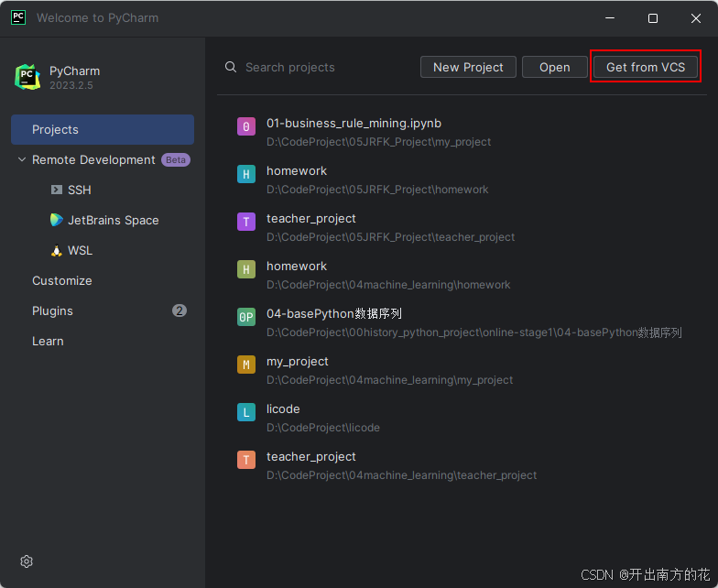718x588 pixels.
Task: Select the Projects tab in the sidebar
Action: click(103, 130)
